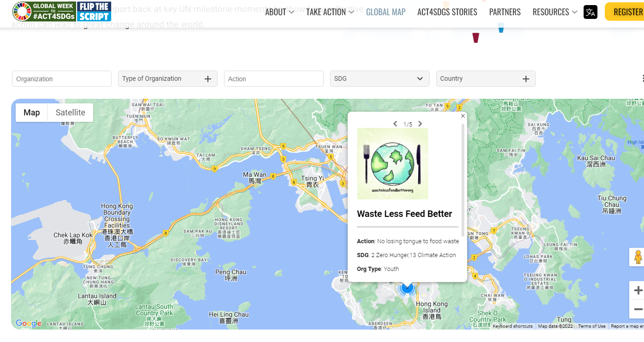Click Hong Kong Disneyland Resort label
Image resolution: width=644 pixels, height=342 pixels.
(x=229, y=228)
